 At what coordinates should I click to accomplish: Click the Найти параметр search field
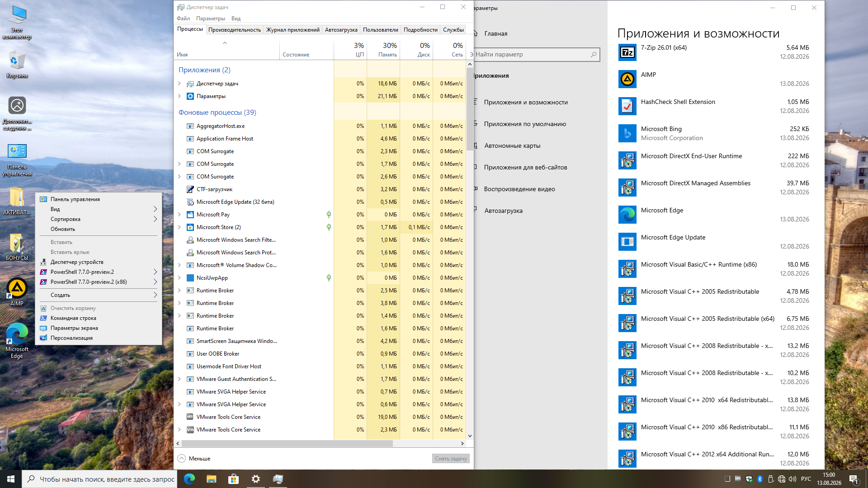click(536, 55)
